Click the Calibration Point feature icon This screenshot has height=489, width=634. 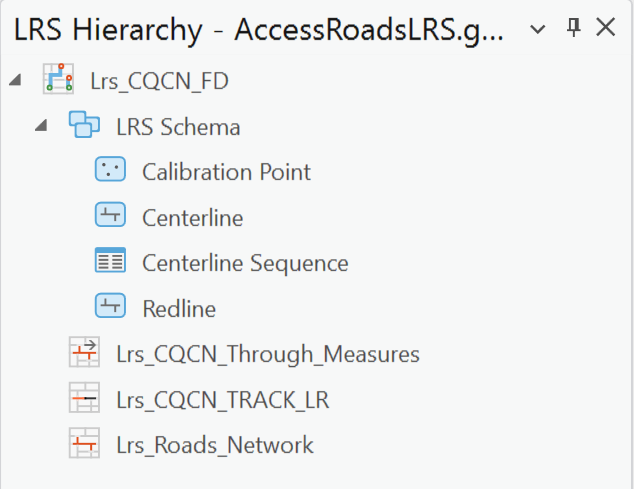[x=110, y=171]
